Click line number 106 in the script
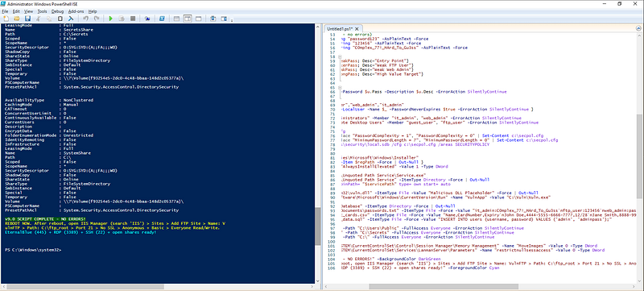Image resolution: width=644 pixels, height=291 pixels. click(x=332, y=268)
